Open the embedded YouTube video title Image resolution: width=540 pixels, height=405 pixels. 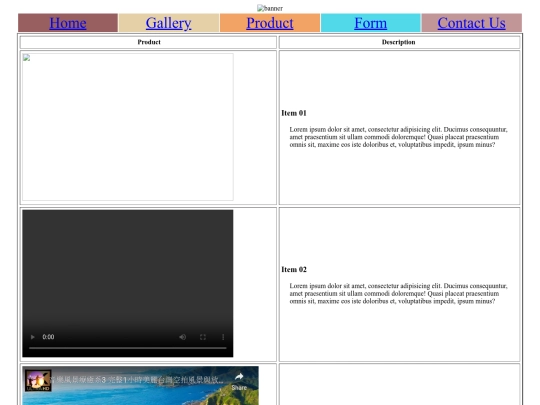click(138, 380)
